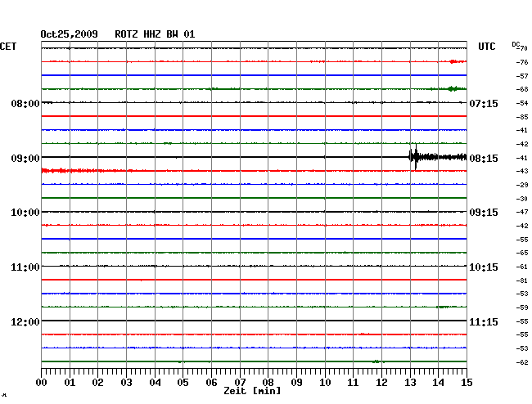Select the DC value -76
Screen dimensions: 532x404
tap(522, 62)
